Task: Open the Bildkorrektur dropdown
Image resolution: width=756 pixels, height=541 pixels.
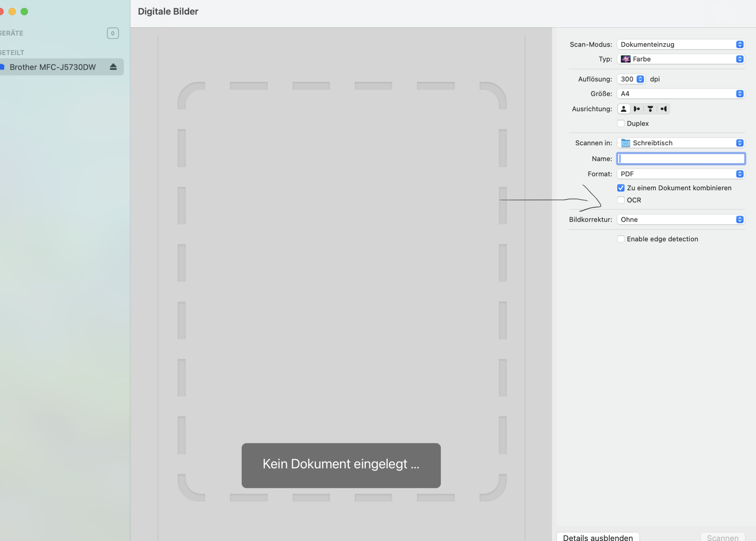Action: 680,220
